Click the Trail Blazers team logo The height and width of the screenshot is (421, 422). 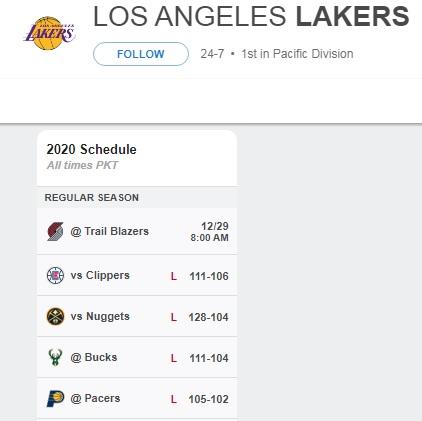pyautogui.click(x=55, y=231)
